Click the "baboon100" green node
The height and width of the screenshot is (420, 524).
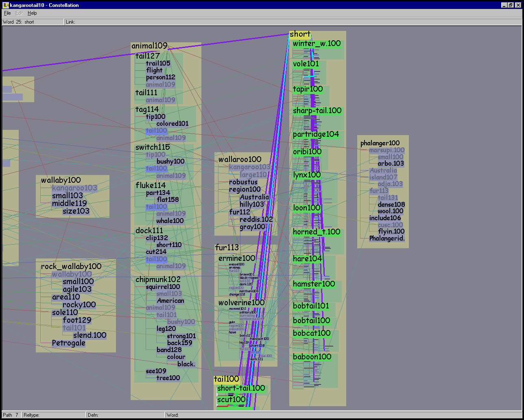click(x=312, y=357)
